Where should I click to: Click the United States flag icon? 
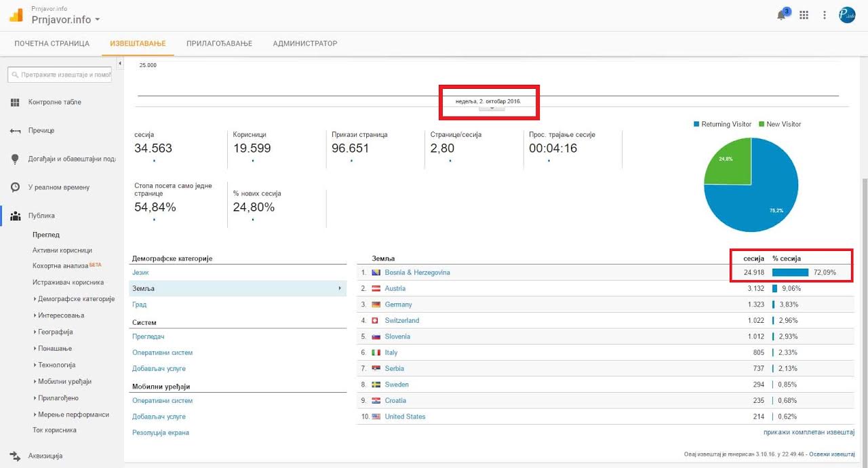(376, 416)
